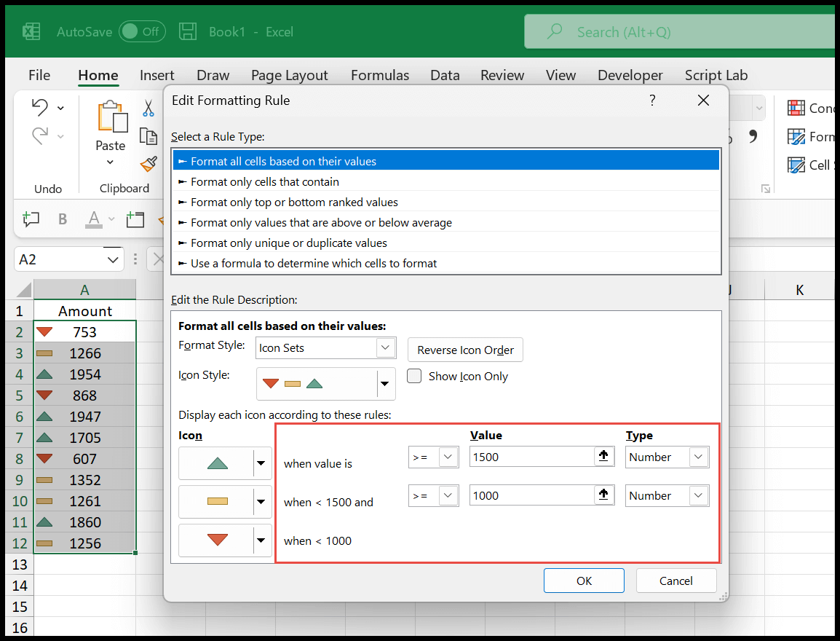Click the Save floppy disk icon
This screenshot has height=641, width=840.
188,31
